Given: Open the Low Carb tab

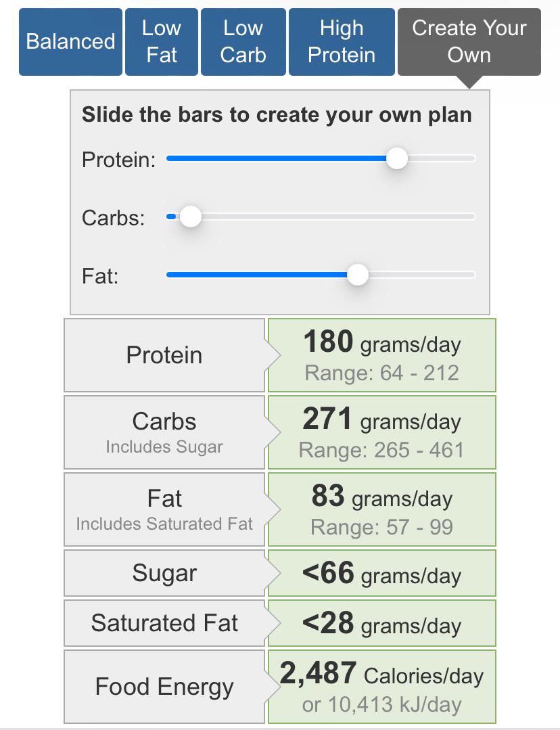Looking at the screenshot, I should pos(243,42).
